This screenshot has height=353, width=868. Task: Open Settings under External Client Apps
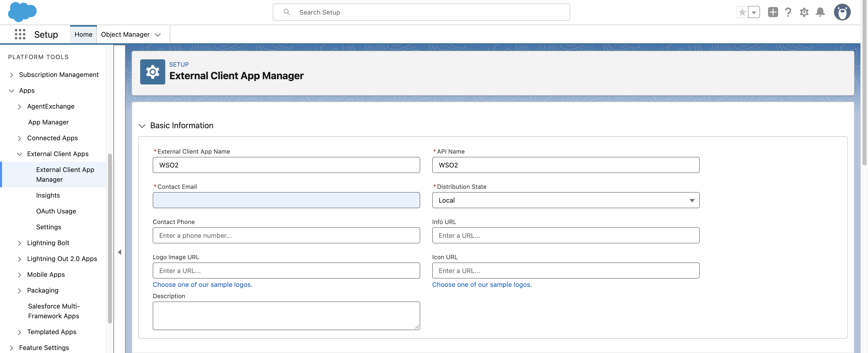click(x=48, y=227)
